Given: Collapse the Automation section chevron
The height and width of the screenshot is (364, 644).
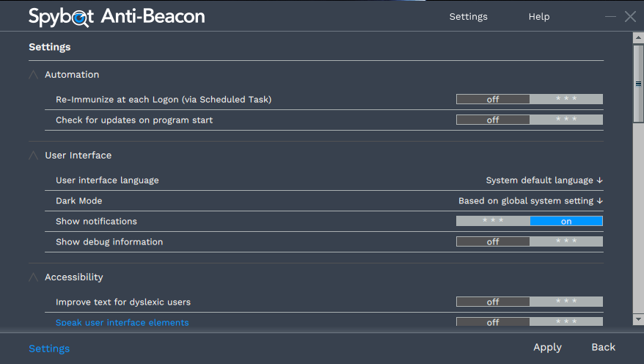Looking at the screenshot, I should click(x=33, y=75).
